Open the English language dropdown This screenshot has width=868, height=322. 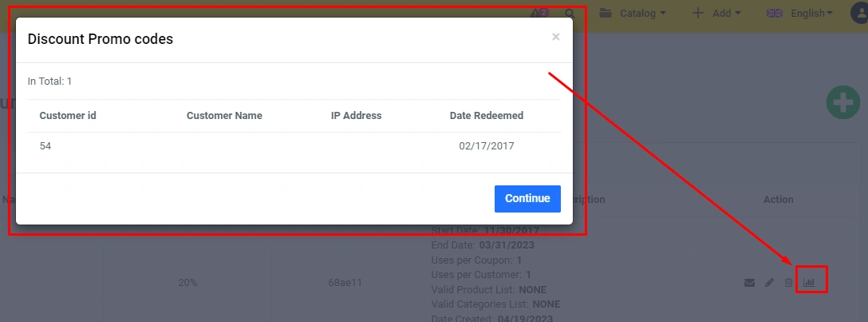click(799, 14)
